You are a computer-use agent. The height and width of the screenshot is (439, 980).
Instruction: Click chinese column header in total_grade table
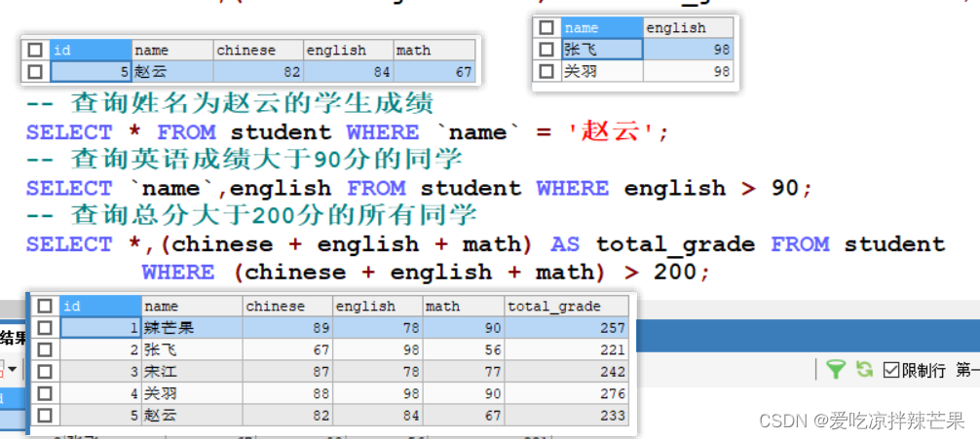(287, 306)
